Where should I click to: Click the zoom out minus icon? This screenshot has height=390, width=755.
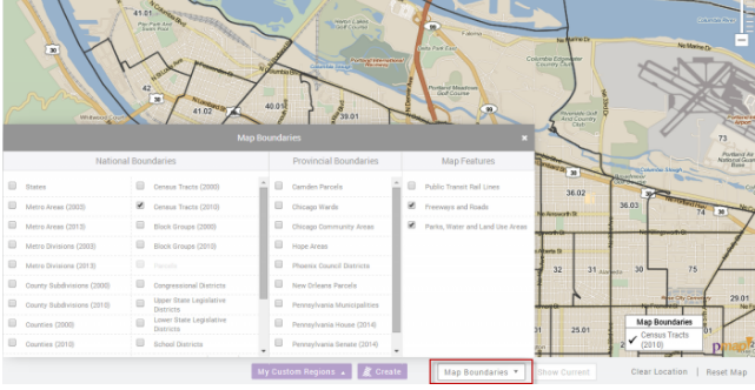(742, 40)
